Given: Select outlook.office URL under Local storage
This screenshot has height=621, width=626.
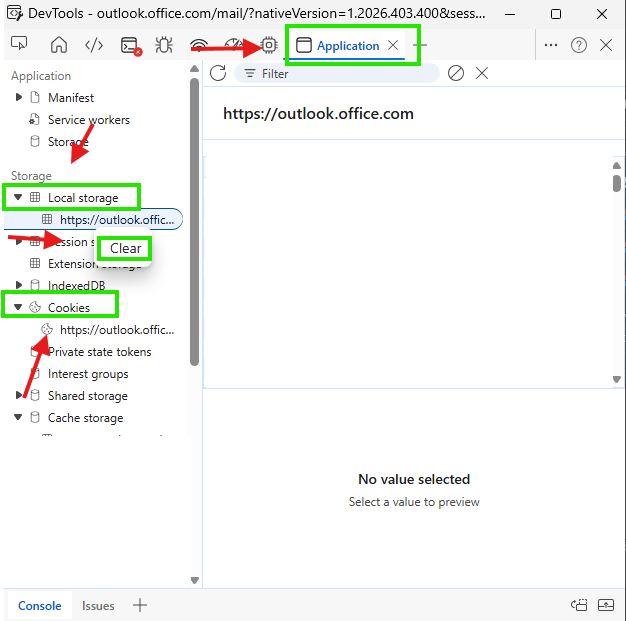Looking at the screenshot, I should pyautogui.click(x=117, y=220).
